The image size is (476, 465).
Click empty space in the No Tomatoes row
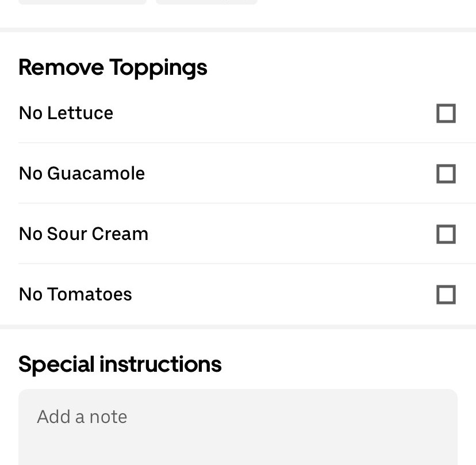(273, 294)
